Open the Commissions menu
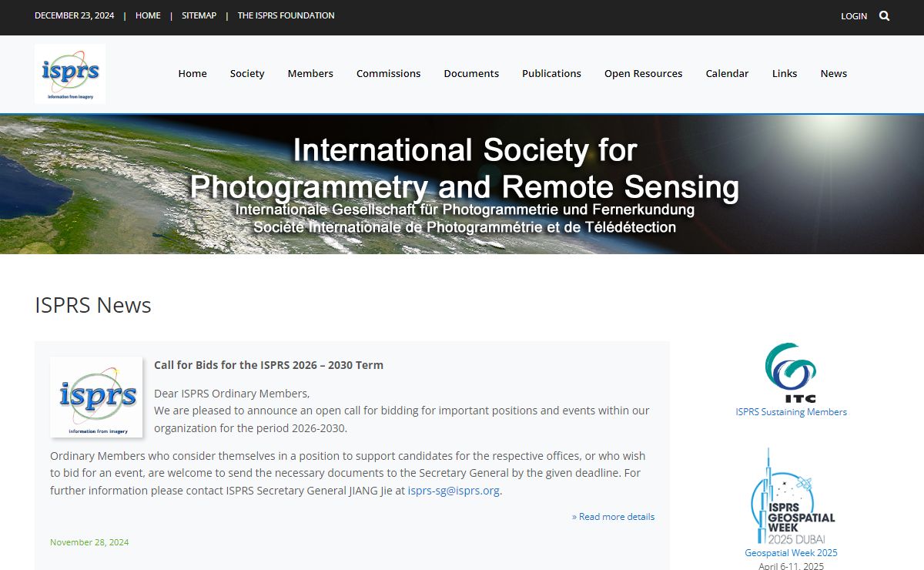924x570 pixels. [388, 74]
